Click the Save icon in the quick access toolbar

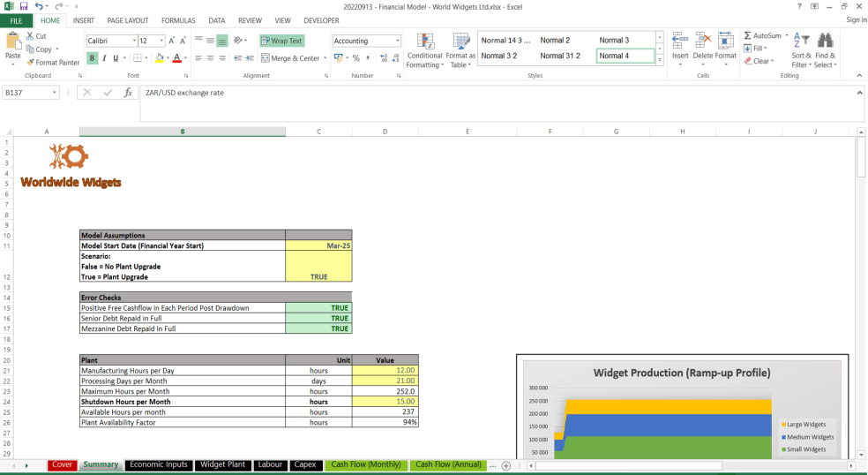pyautogui.click(x=24, y=6)
